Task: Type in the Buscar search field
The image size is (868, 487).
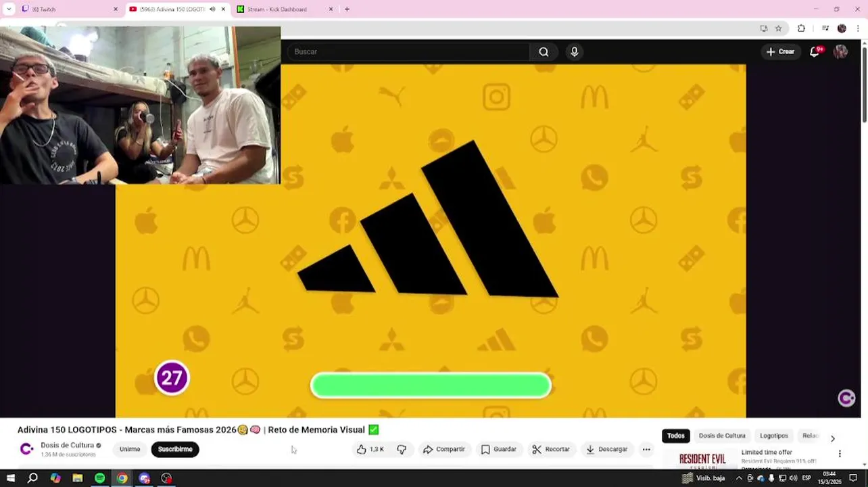Action: pos(408,51)
